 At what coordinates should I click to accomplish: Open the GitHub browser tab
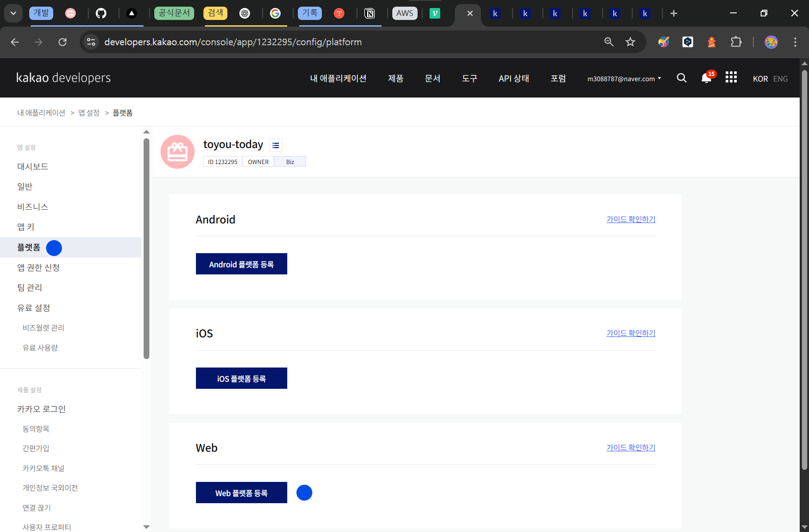click(101, 13)
